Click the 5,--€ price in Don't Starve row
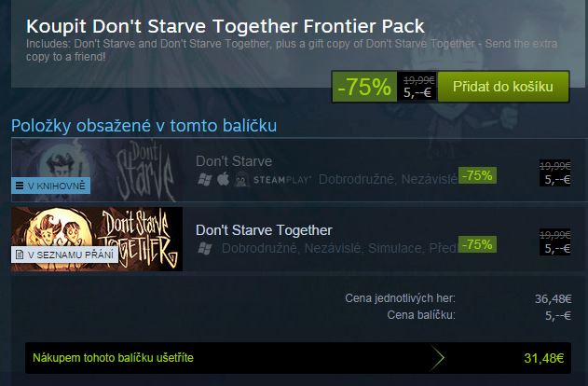This screenshot has height=386, width=588. click(557, 180)
